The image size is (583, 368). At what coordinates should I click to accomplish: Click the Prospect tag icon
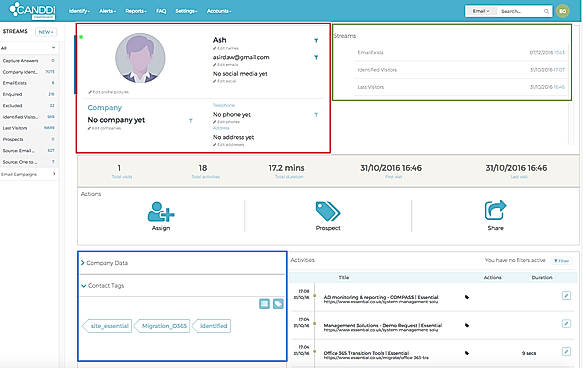328,212
